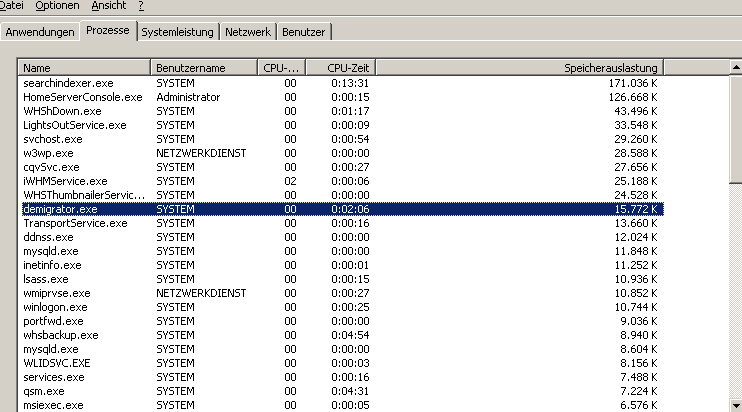Switch to the Systemleistung tab
742x412 pixels.
click(x=177, y=32)
